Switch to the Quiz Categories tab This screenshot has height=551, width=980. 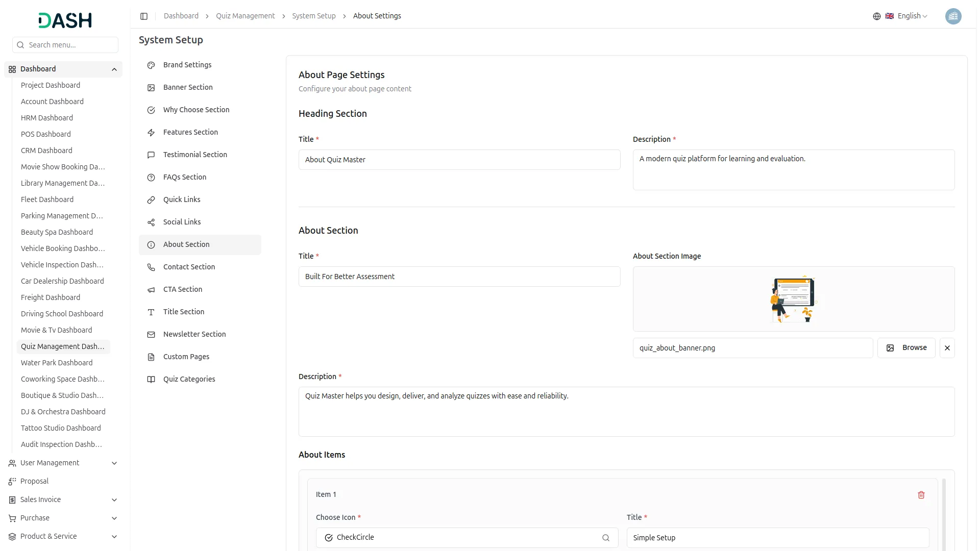(x=189, y=379)
